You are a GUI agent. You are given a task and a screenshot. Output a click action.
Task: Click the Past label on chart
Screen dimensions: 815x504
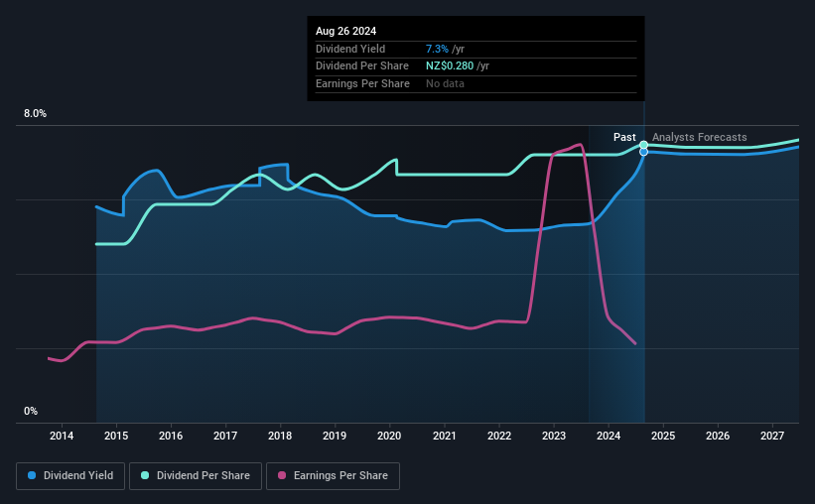624,137
